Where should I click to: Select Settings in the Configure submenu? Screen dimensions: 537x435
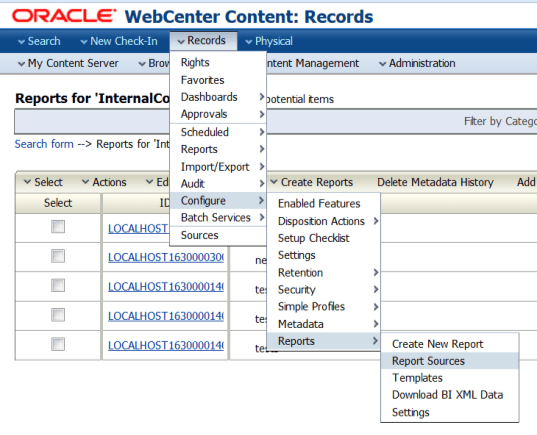pos(324,255)
